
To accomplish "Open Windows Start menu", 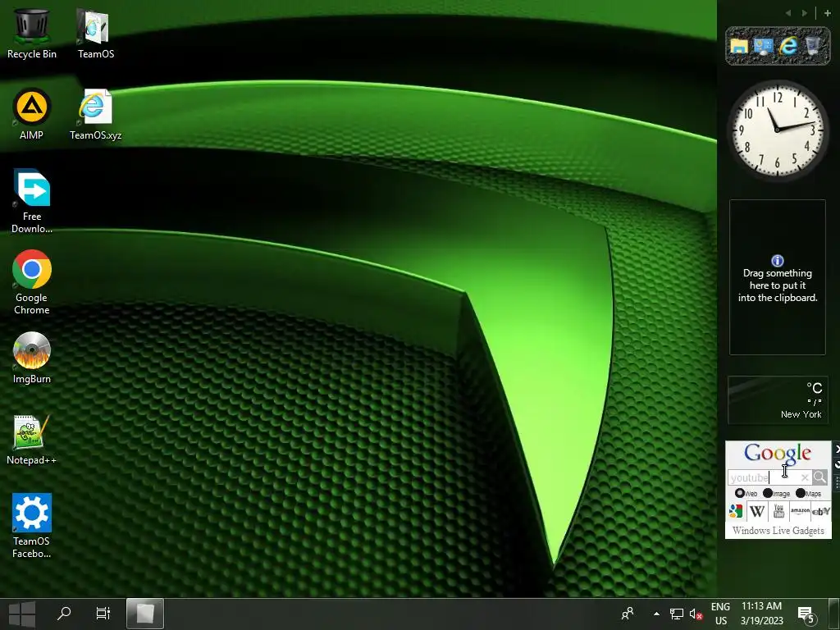I will (x=22, y=614).
